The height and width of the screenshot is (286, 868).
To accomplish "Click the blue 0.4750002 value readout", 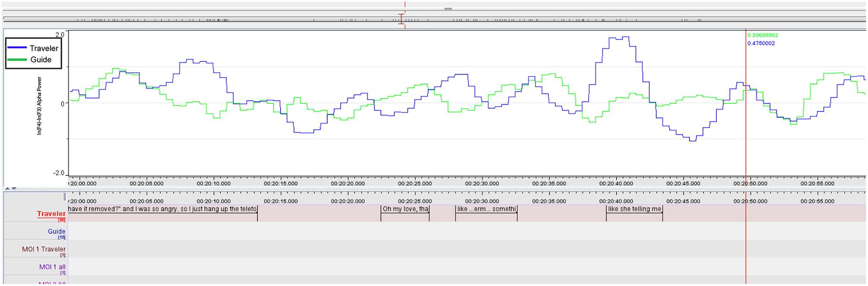I will click(761, 43).
